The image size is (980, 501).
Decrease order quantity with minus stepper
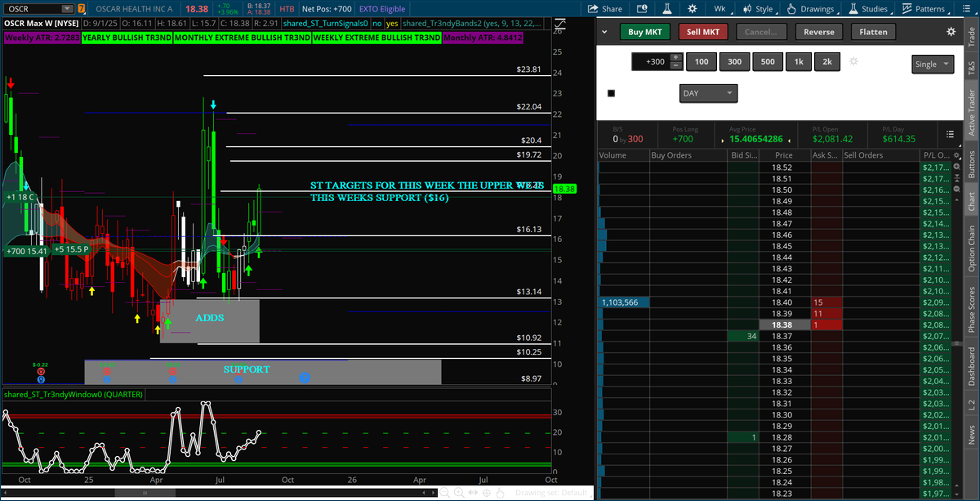[676, 66]
